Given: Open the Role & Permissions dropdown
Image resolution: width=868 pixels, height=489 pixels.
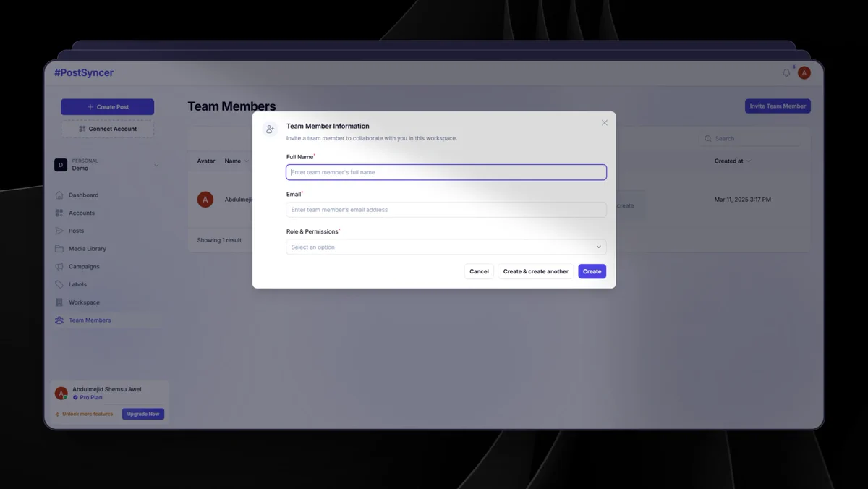Looking at the screenshot, I should pos(446,247).
